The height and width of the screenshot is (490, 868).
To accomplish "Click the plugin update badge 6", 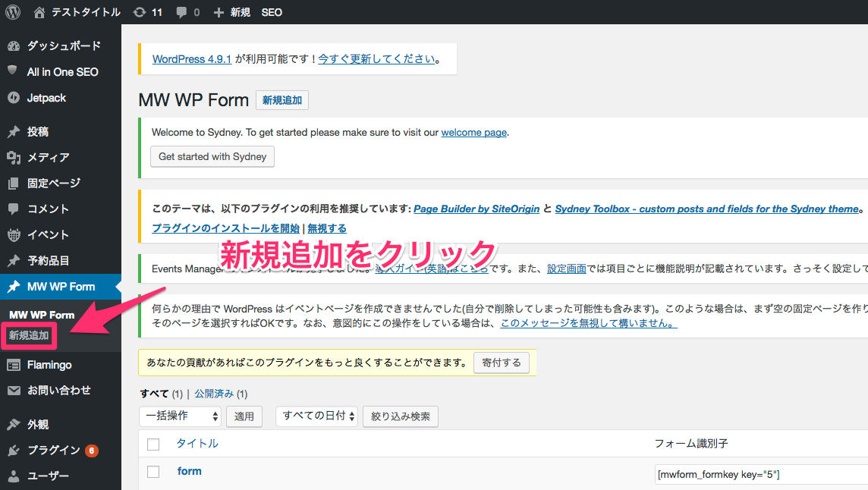I will (x=92, y=451).
